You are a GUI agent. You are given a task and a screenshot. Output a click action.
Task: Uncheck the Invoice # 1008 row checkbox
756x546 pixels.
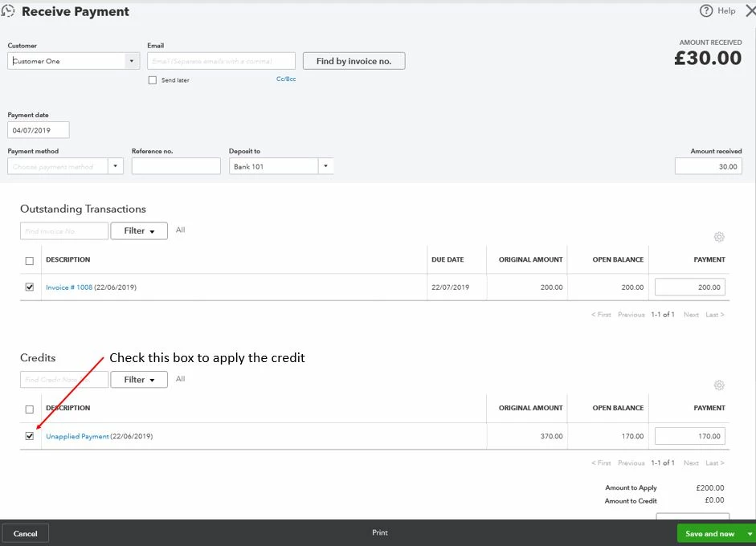pyautogui.click(x=30, y=287)
